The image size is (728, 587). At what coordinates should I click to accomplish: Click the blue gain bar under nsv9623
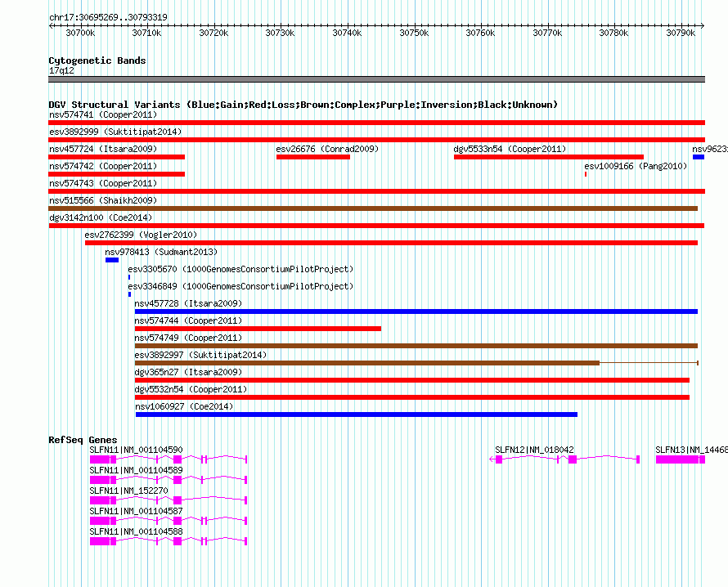[699, 157]
